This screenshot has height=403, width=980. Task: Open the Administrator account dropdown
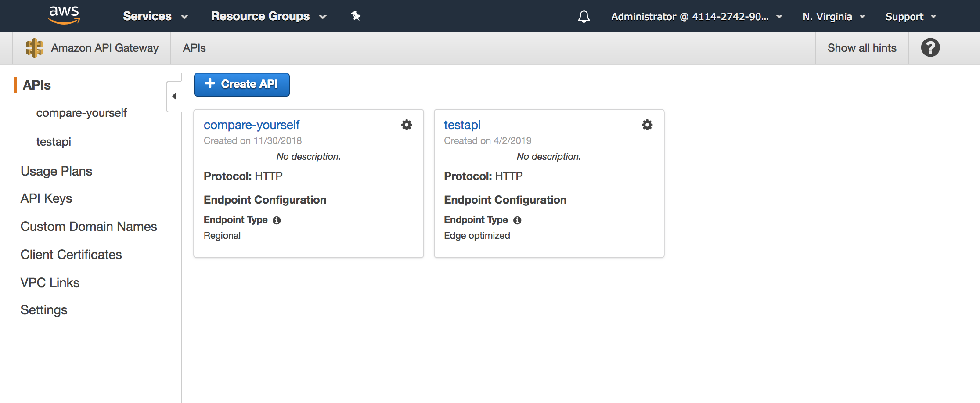[696, 17]
